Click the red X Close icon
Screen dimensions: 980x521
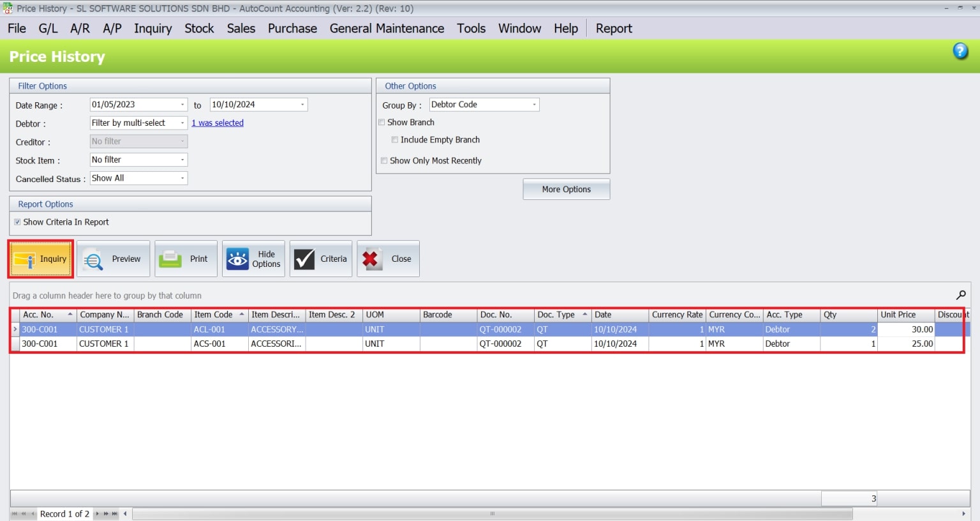click(x=371, y=259)
